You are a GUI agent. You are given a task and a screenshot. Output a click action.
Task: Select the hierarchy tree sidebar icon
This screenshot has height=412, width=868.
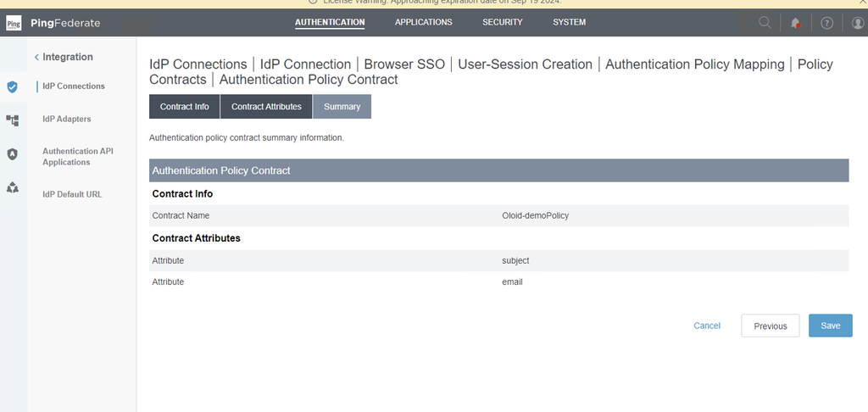(12, 120)
